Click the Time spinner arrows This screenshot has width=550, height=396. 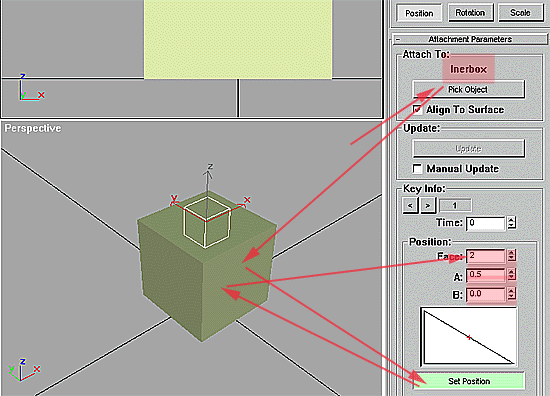coord(511,223)
